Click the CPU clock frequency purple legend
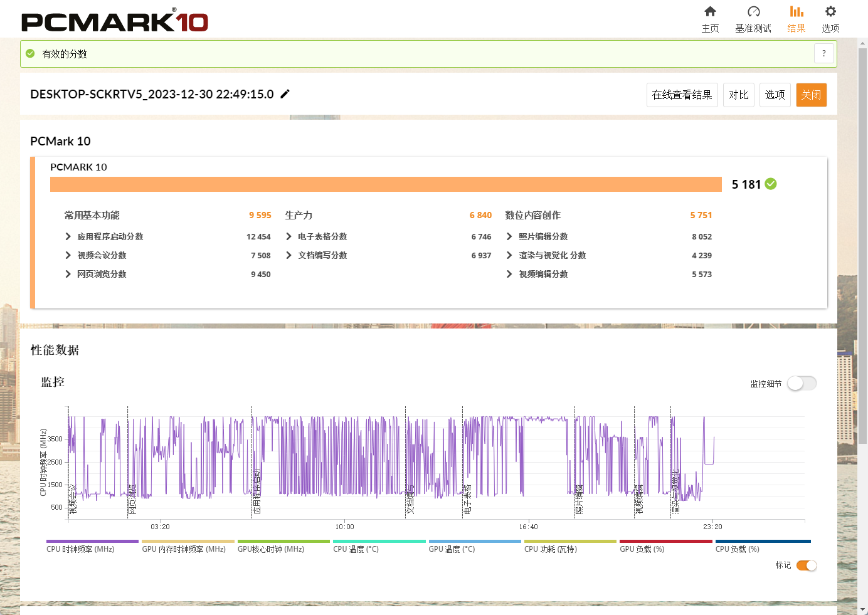Viewport: 868px width, 615px height. pyautogui.click(x=92, y=542)
